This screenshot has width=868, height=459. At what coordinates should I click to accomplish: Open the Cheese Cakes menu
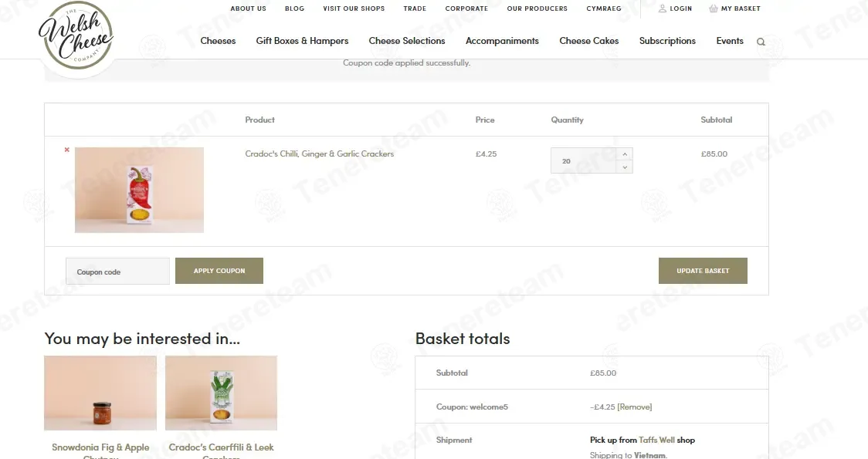[589, 41]
